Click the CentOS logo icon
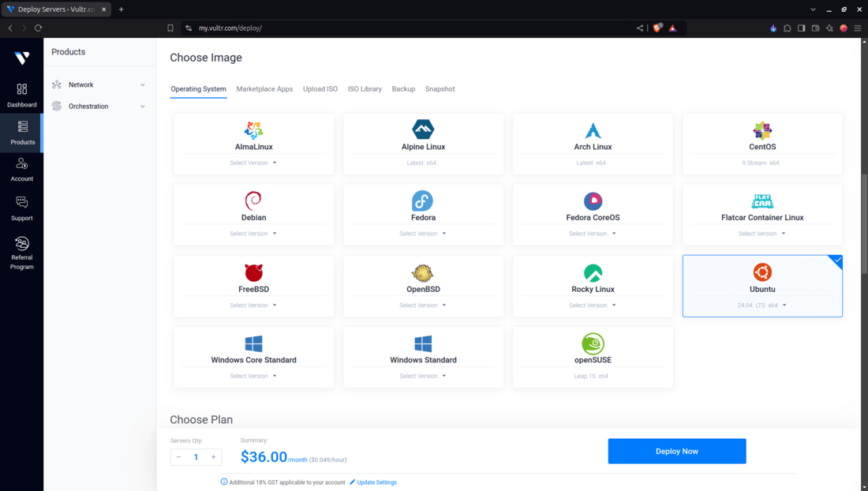Viewport: 868px width, 491px height. [x=762, y=130]
